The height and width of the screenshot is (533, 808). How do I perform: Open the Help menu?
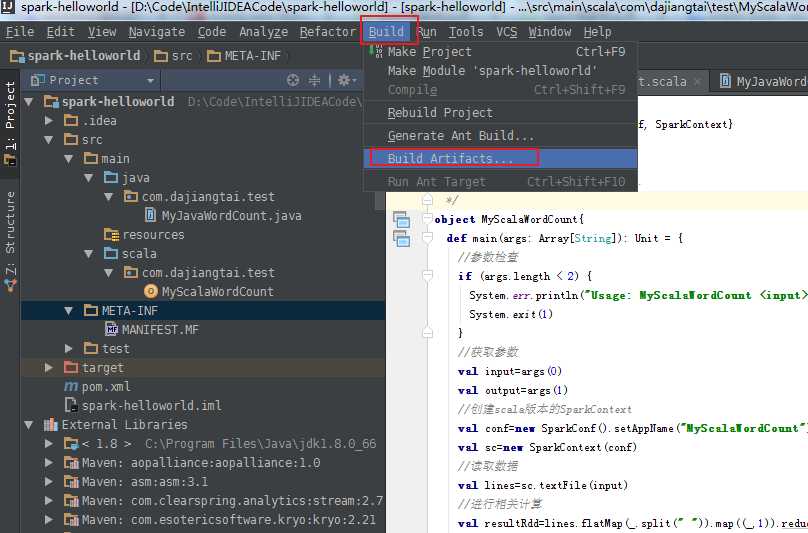point(597,32)
